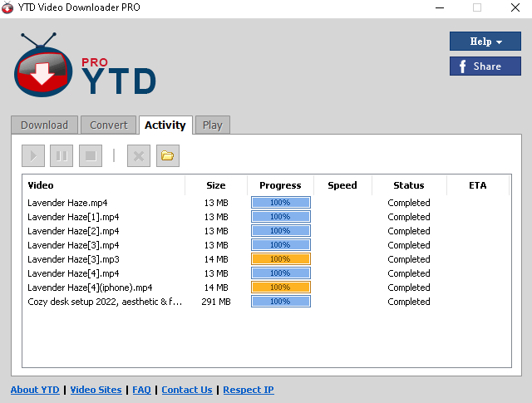The image size is (532, 403).
Task: Click Completed status of Lavender Haze[4].mp4
Action: click(409, 273)
